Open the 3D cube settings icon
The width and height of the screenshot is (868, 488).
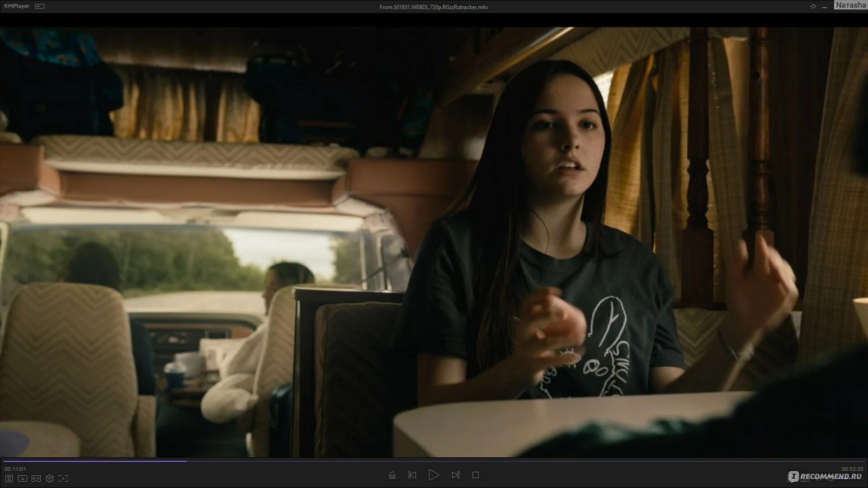point(50,479)
